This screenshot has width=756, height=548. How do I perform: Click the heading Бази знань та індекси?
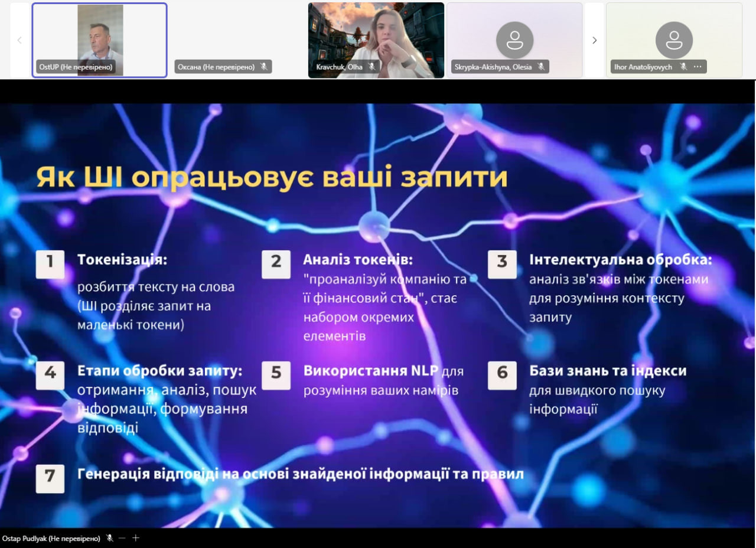(608, 371)
